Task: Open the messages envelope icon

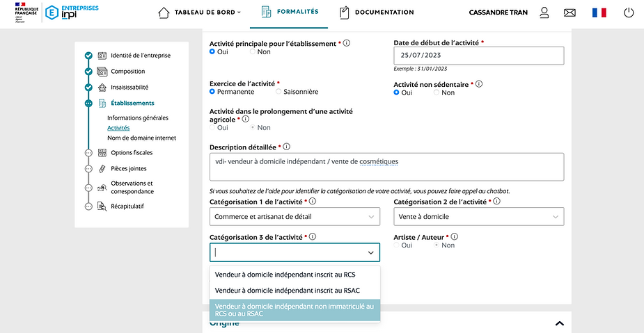Action: click(570, 13)
